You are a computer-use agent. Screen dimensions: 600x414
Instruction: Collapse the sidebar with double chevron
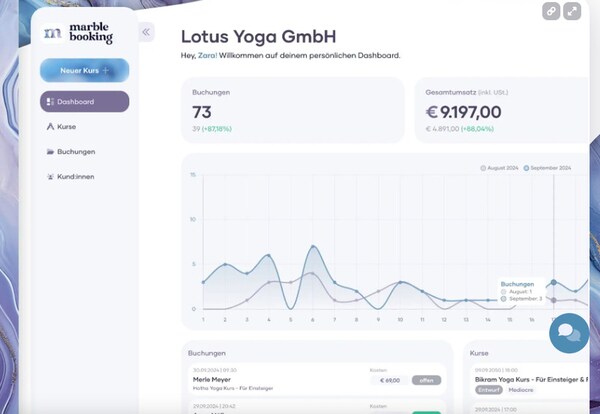point(146,32)
